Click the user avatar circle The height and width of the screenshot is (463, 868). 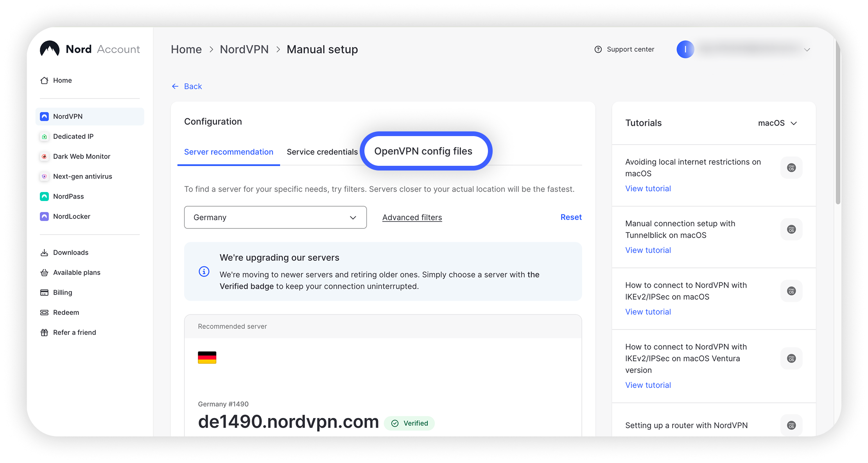click(685, 49)
